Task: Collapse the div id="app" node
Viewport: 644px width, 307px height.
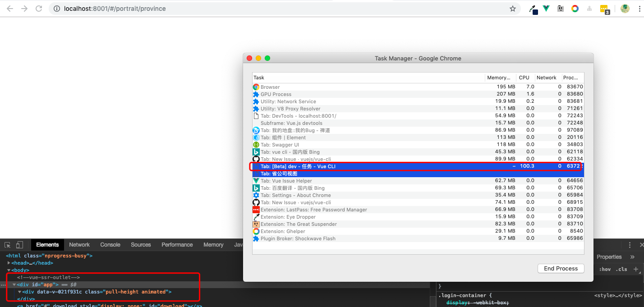Action: coord(14,284)
